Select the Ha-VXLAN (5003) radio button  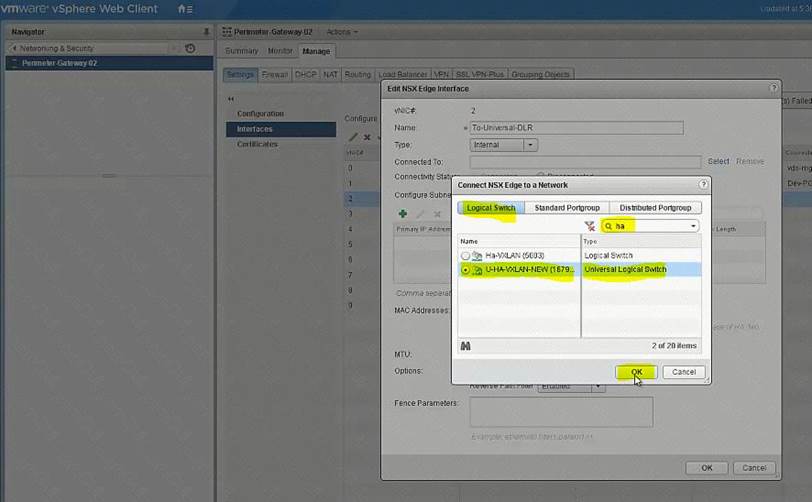pos(466,256)
